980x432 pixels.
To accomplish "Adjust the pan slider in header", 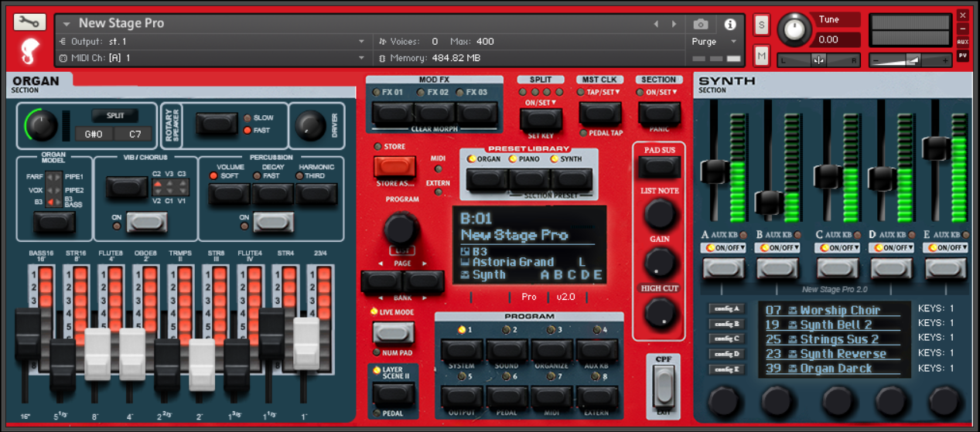I will tap(818, 60).
